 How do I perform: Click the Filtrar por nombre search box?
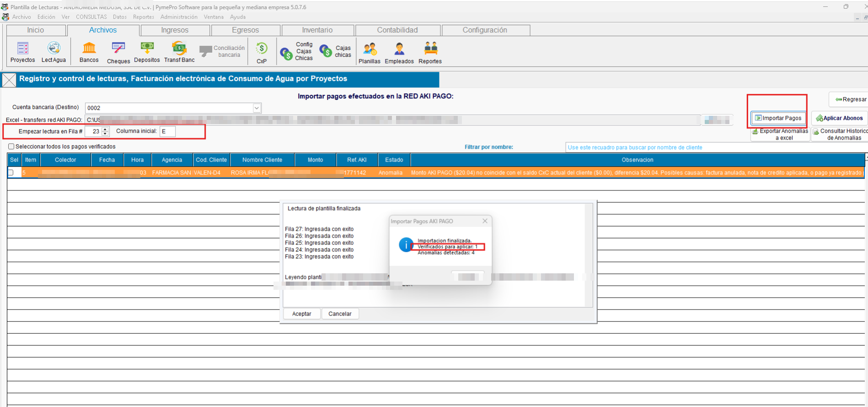point(716,147)
